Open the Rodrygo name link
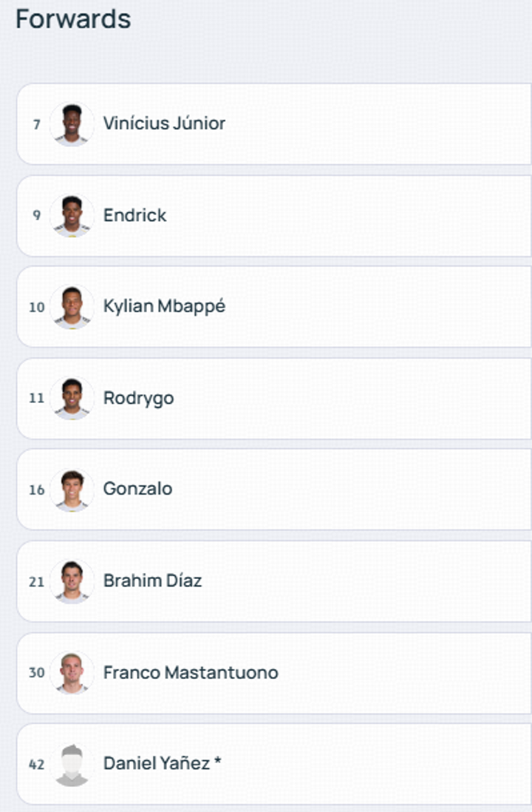Viewport: 532px width, 812px height. [138, 398]
